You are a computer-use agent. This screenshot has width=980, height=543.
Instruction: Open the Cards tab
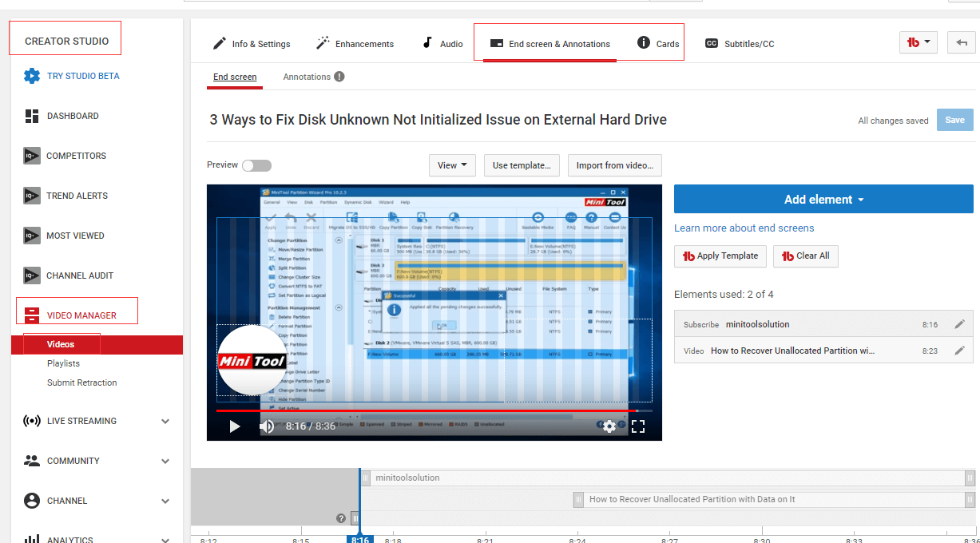click(658, 44)
